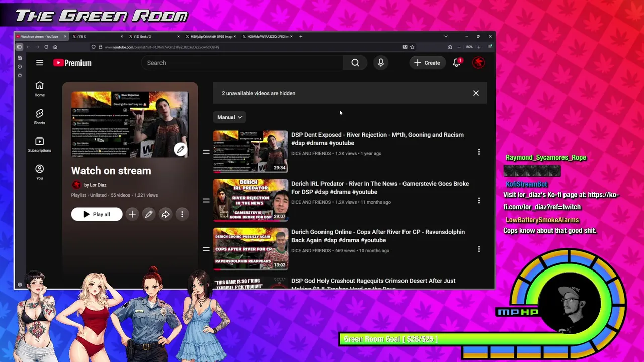
Task: Switch to the HGiMMoPWYAA2ZZQ JPEG image tab
Action: [x=267, y=36]
